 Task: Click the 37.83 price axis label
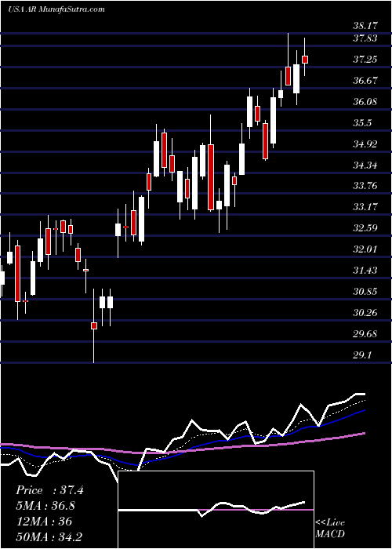click(x=365, y=38)
